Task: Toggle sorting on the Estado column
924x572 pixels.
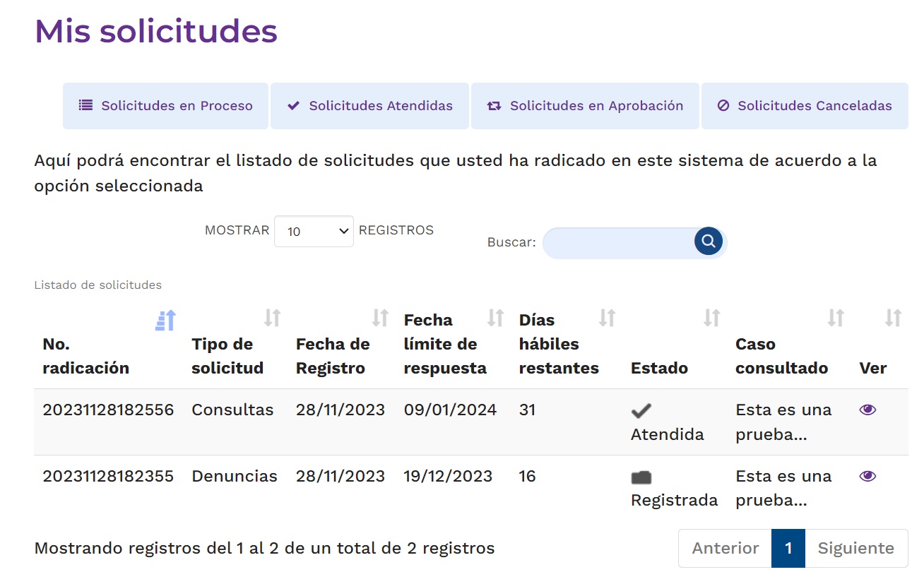Action: click(x=713, y=318)
